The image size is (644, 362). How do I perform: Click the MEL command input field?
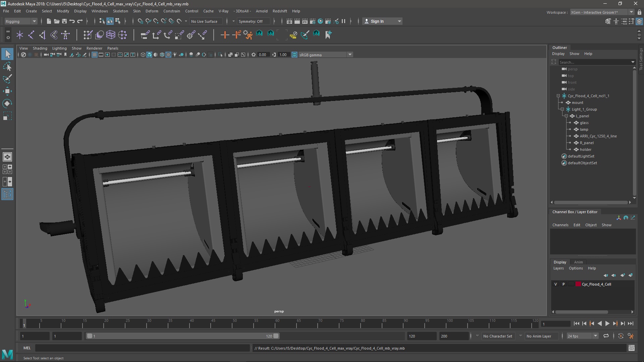pyautogui.click(x=142, y=348)
